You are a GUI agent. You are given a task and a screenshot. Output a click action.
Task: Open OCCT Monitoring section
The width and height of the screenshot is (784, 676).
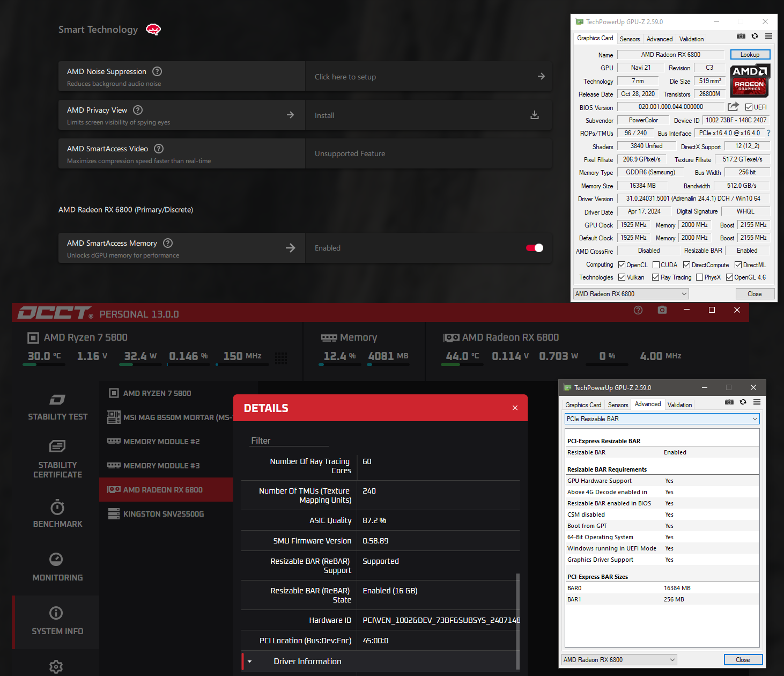coord(57,567)
